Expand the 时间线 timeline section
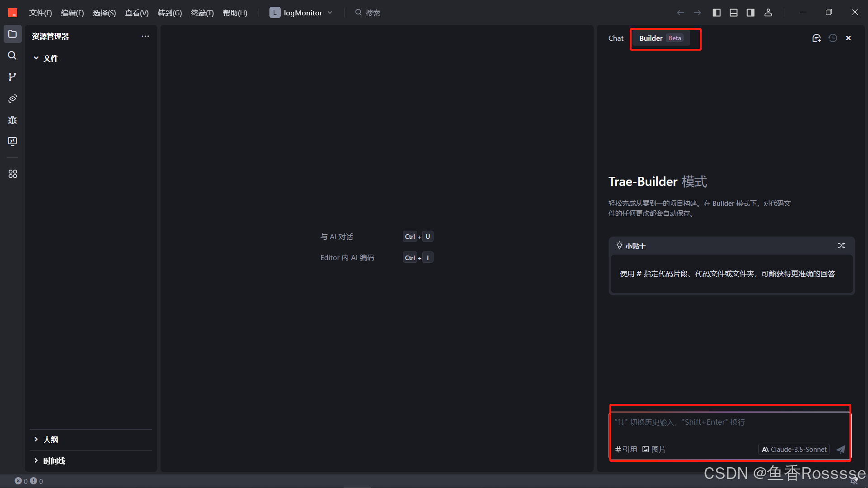 coord(50,461)
